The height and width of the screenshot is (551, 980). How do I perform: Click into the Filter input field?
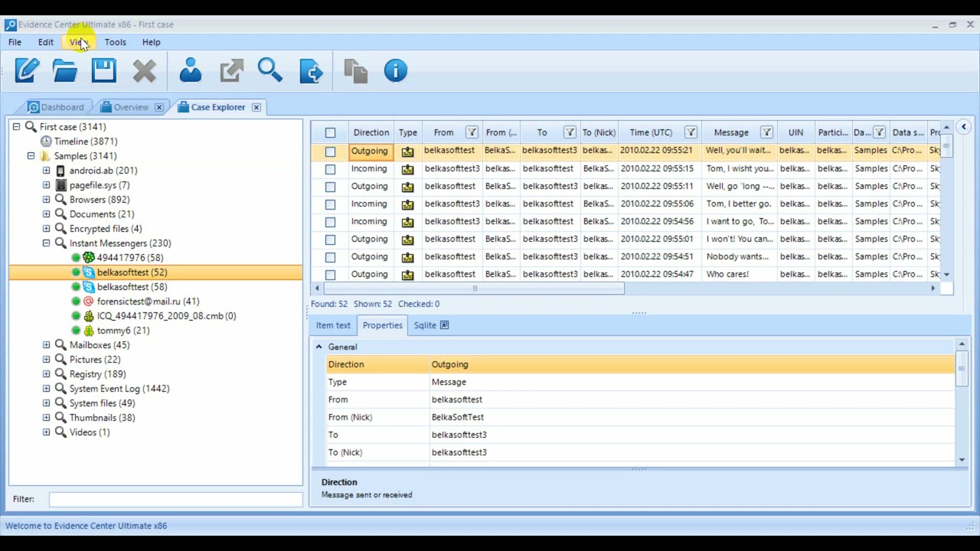coord(175,499)
